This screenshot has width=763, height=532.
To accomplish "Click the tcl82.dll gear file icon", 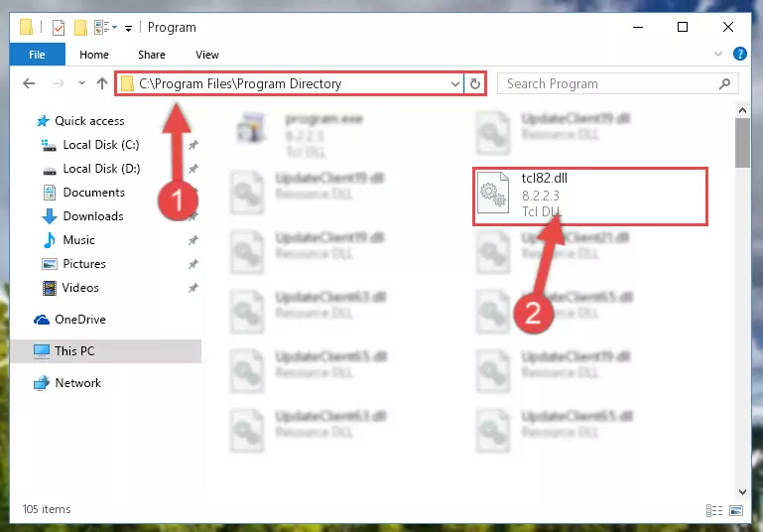I will tap(493, 194).
